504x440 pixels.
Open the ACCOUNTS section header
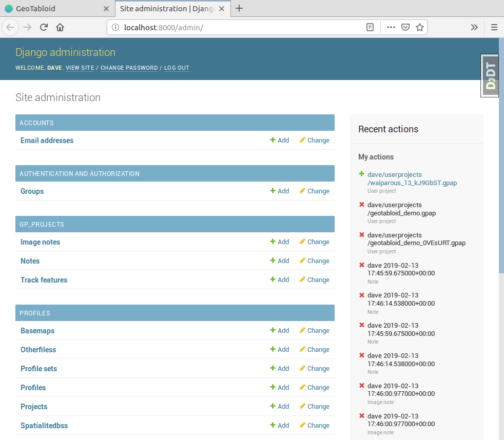[36, 123]
